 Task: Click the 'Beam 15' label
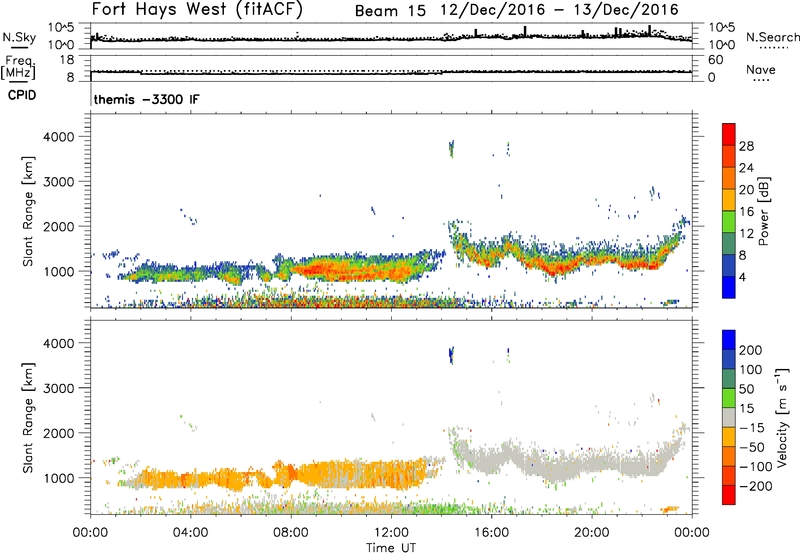tap(390, 11)
